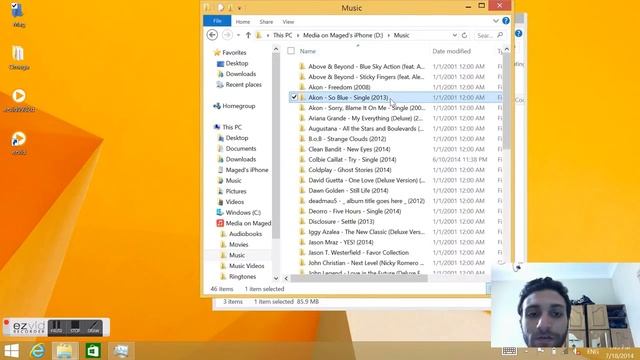Open the File ribbon tab

point(217,21)
